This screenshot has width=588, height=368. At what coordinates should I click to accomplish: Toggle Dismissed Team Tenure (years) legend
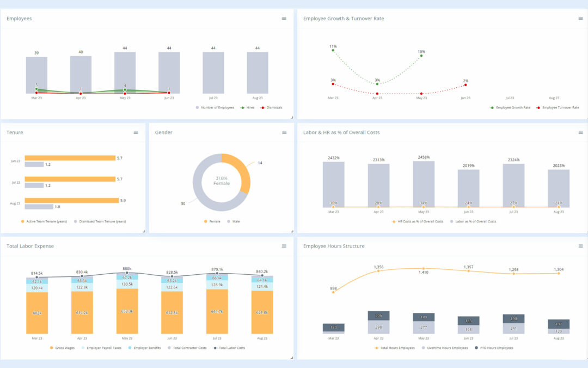tap(100, 221)
